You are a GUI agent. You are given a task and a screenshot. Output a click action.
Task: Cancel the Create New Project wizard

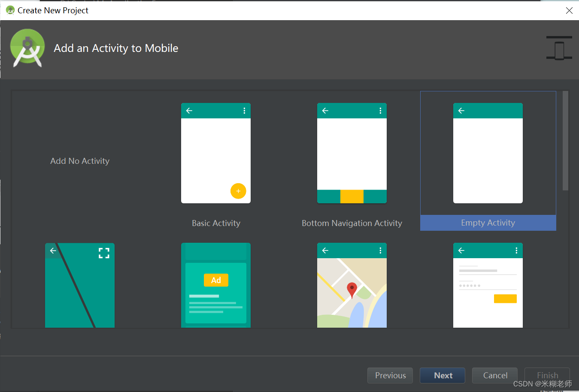(x=495, y=375)
